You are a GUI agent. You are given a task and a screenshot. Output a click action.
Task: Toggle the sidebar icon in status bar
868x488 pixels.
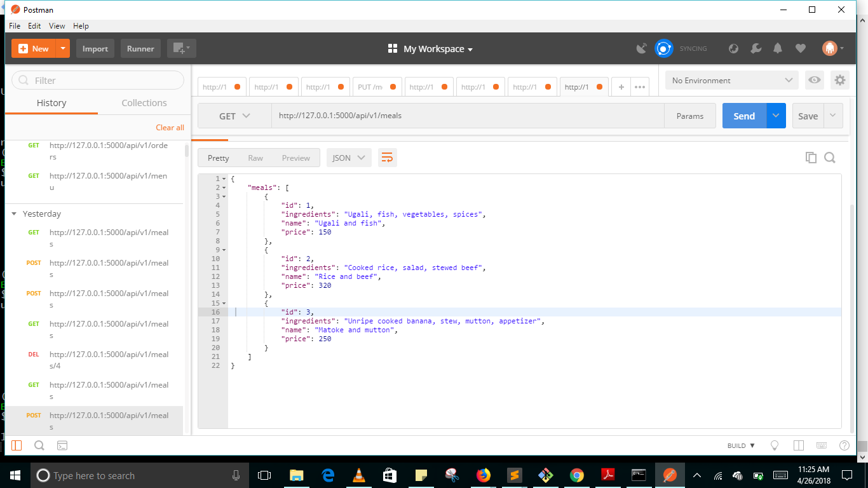[17, 445]
